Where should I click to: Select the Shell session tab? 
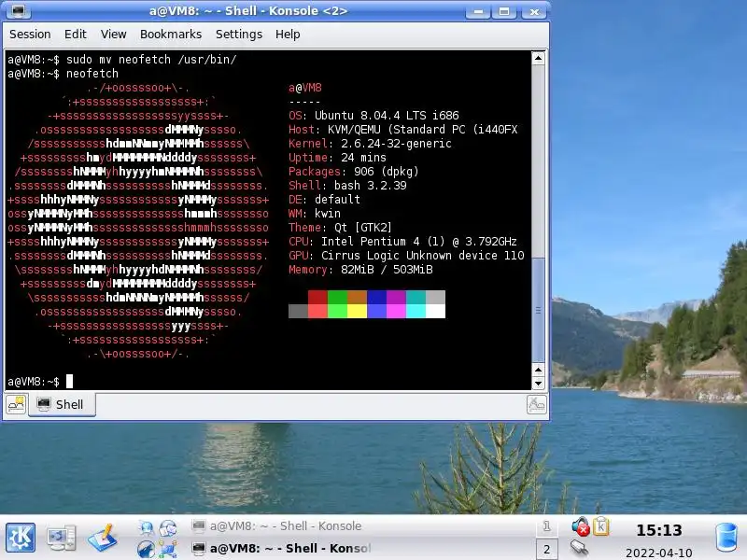point(62,405)
